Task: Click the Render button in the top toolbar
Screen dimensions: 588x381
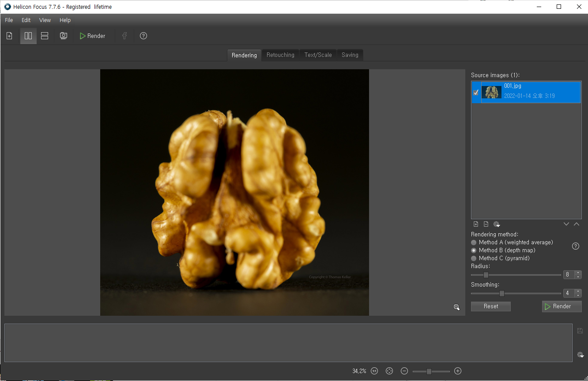Action: point(93,36)
